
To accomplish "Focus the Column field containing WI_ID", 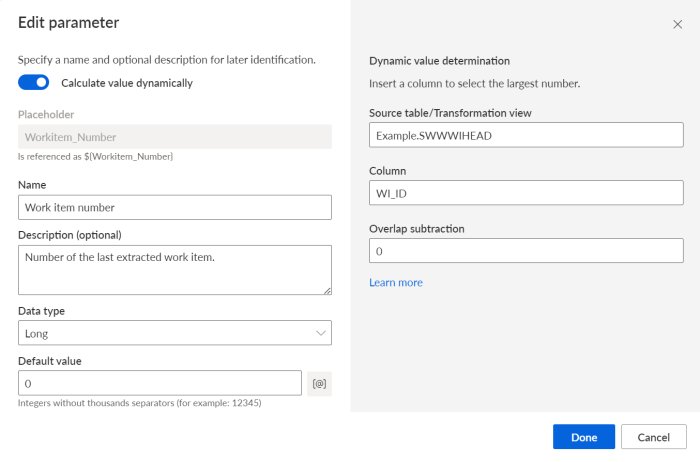I will pos(526,193).
